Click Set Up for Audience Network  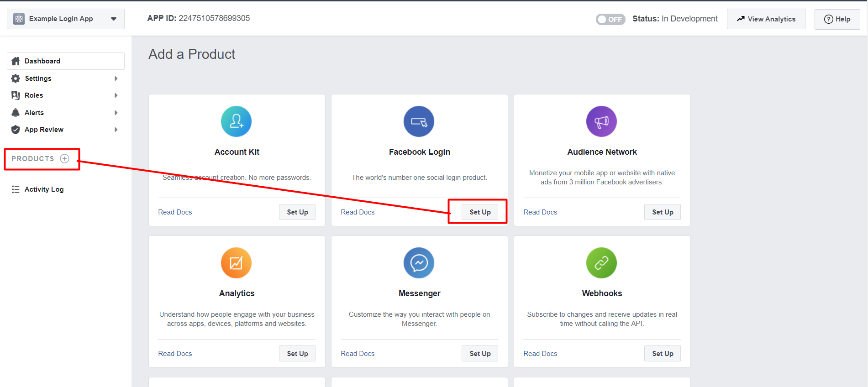point(663,212)
